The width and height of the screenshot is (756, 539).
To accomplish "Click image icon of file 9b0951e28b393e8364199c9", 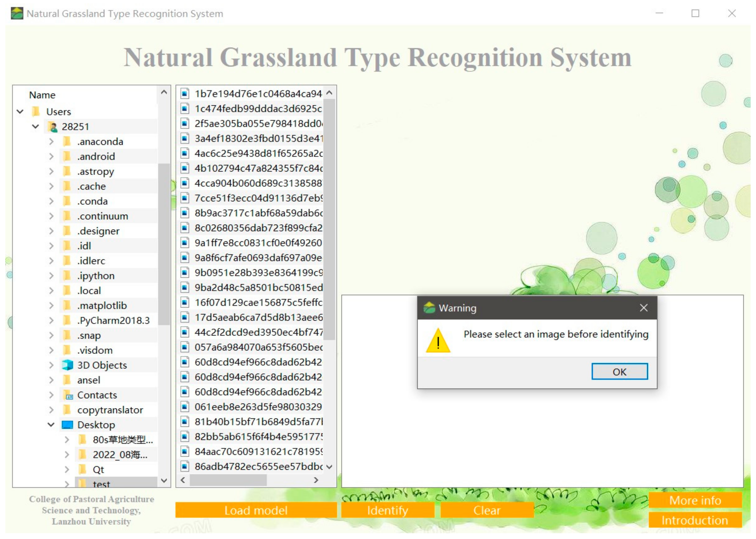I will click(x=185, y=272).
